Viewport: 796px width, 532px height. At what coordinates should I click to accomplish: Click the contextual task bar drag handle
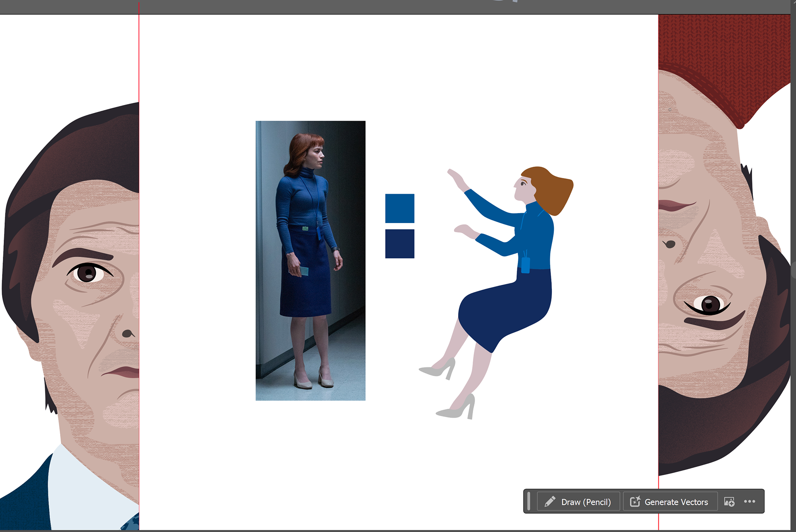tap(529, 501)
